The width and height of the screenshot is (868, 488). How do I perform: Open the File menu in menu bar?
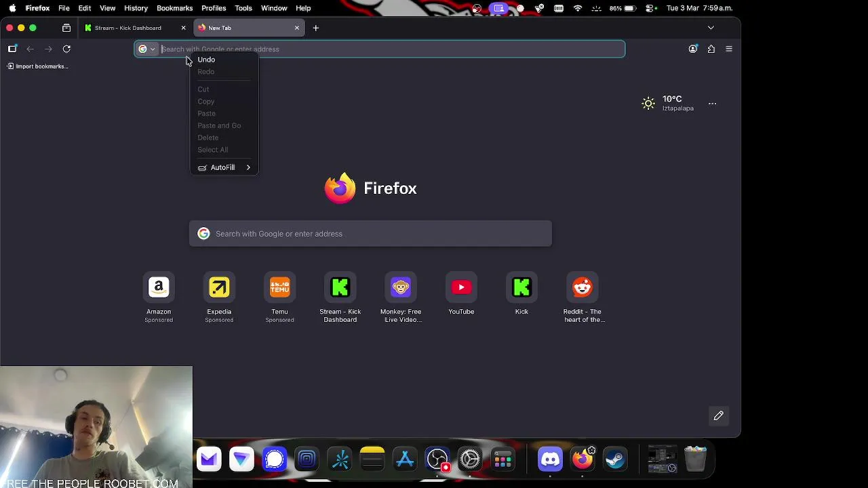pyautogui.click(x=64, y=8)
